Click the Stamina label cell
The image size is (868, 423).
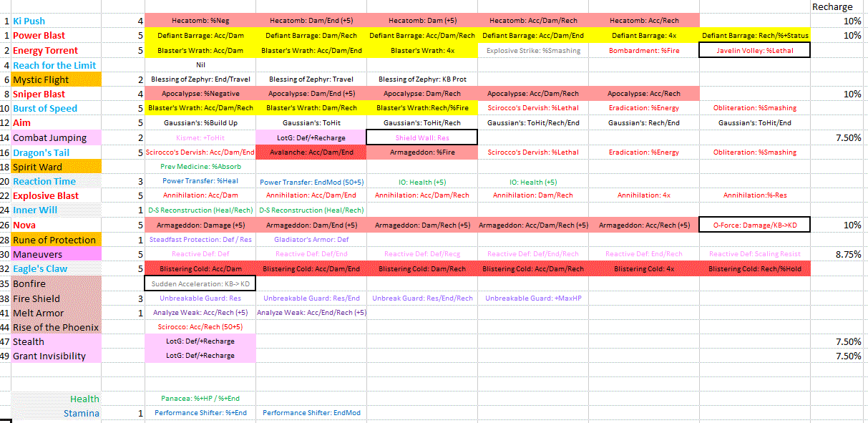(x=81, y=413)
